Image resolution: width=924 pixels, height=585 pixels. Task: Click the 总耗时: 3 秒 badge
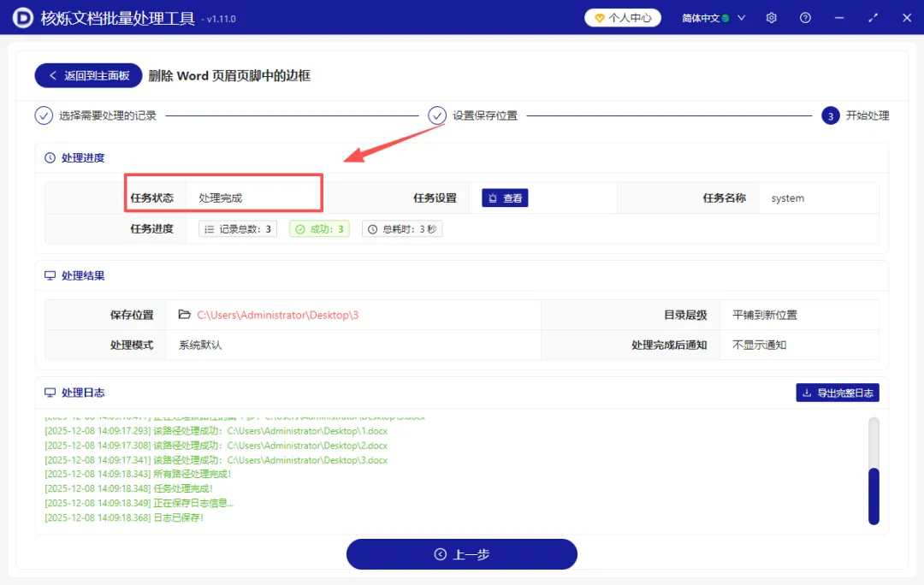(402, 229)
